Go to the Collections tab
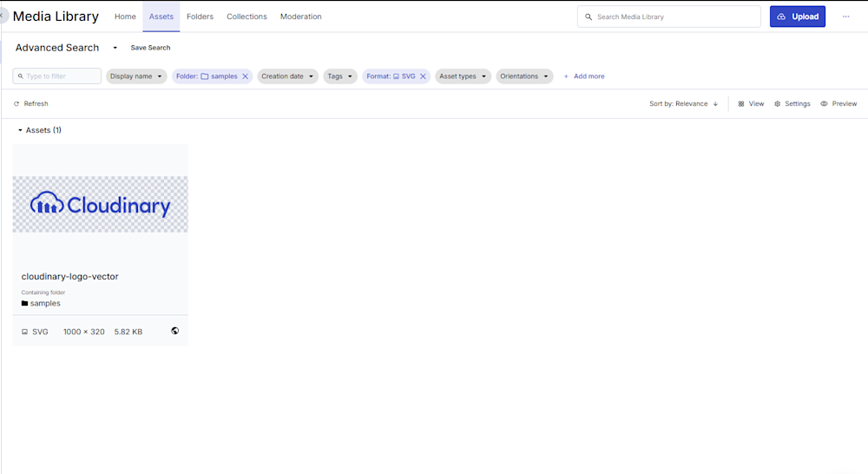The height and width of the screenshot is (474, 868). pos(247,16)
